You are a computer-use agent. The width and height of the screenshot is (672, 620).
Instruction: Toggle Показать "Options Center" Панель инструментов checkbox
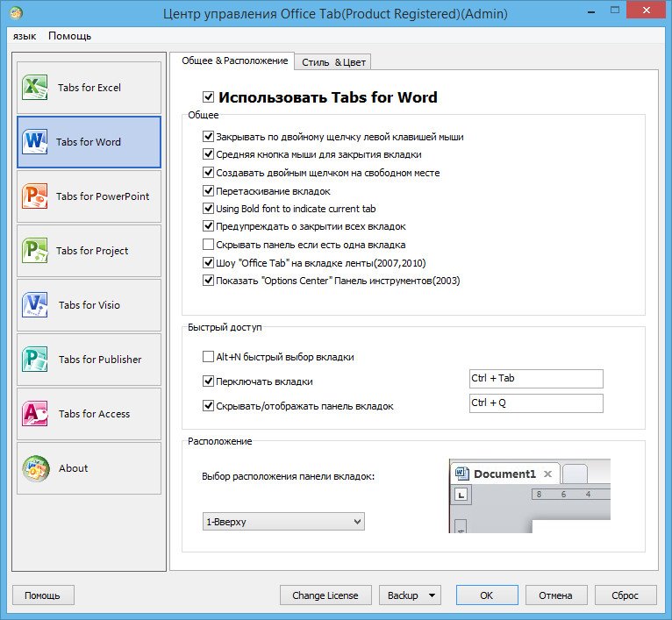click(x=208, y=281)
